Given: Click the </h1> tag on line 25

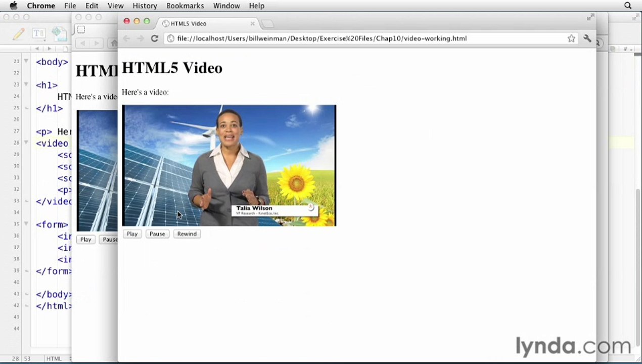Looking at the screenshot, I should pyautogui.click(x=49, y=108).
